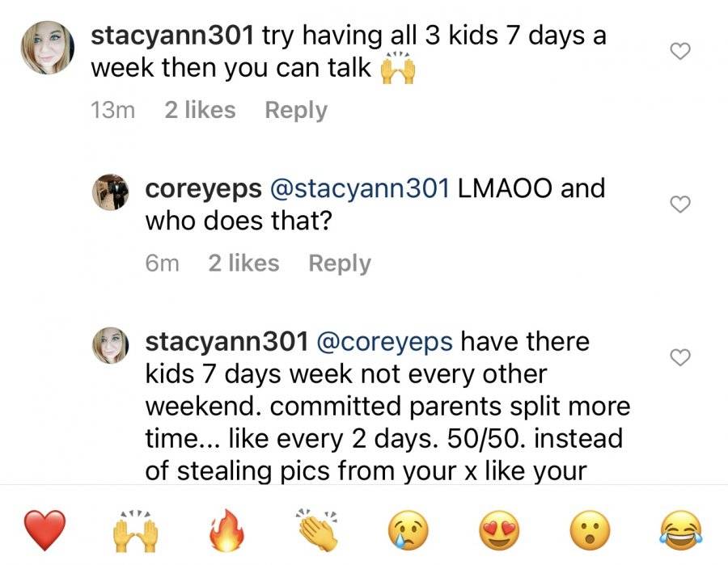Viewport: 728px width, 565px height.
Task: Open @stacyann301 mention in coreyeps's reply
Action: [359, 189]
